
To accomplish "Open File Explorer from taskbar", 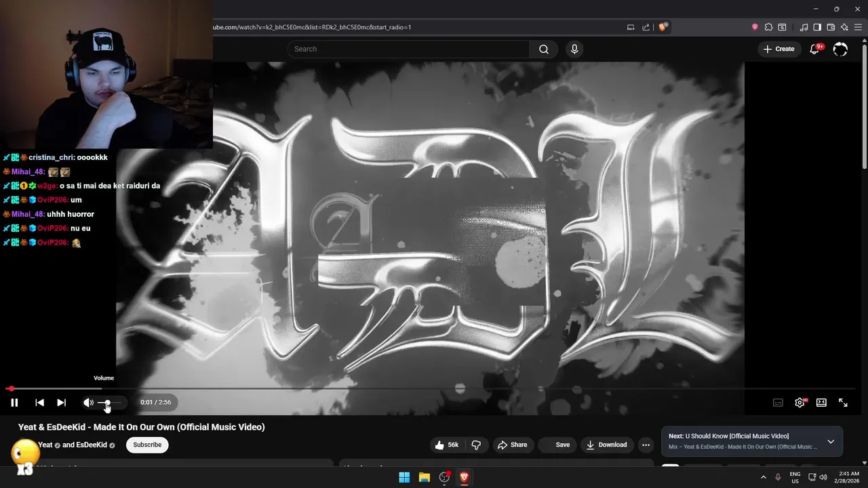I will pos(425,477).
